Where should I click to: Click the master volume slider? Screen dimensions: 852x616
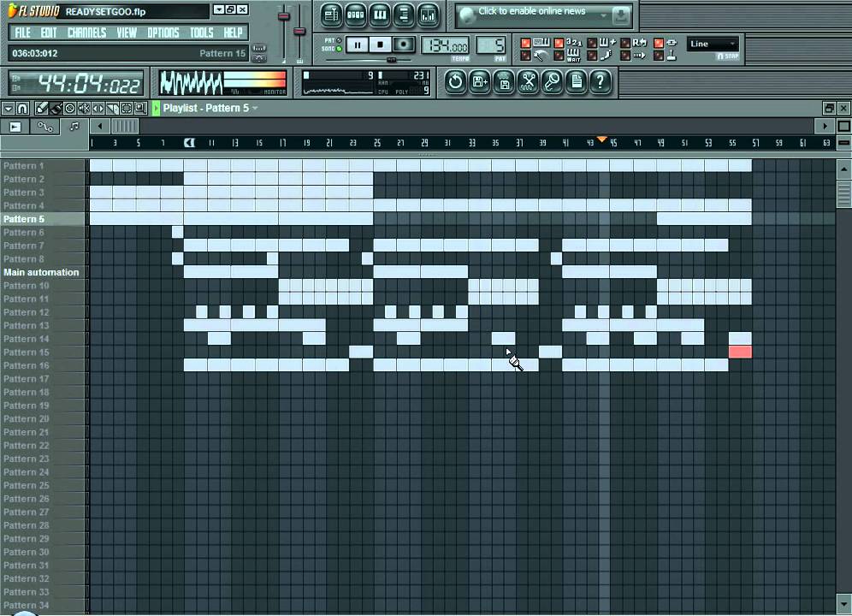pyautogui.click(x=284, y=15)
